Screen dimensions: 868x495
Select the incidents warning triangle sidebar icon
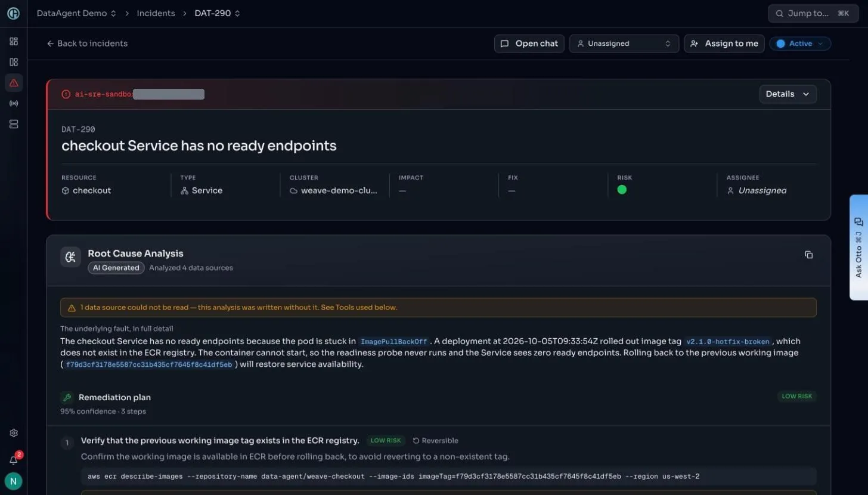tap(14, 83)
